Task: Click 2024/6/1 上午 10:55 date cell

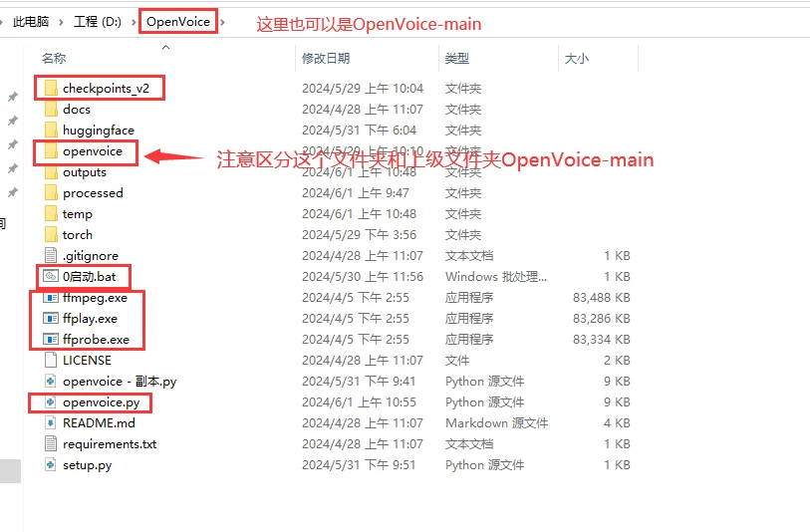Action: point(359,402)
